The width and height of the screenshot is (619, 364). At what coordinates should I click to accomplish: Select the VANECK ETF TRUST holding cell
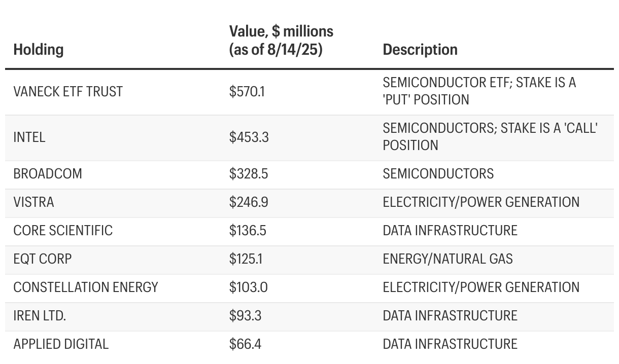click(68, 92)
